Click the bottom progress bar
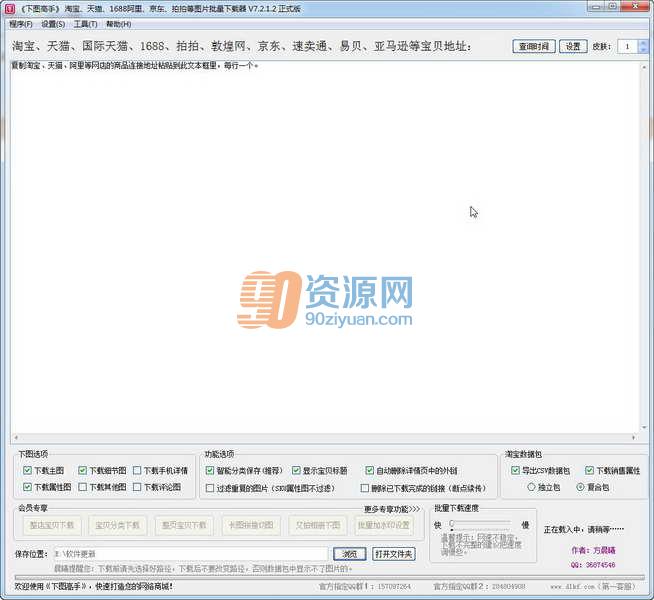Screen dimensions: 654x600 (x=330, y=577)
